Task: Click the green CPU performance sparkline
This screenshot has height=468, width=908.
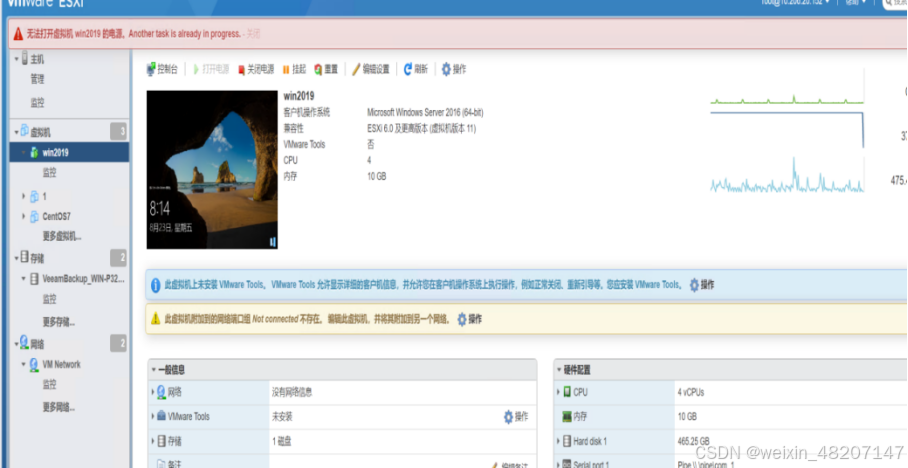Action: coord(787,100)
